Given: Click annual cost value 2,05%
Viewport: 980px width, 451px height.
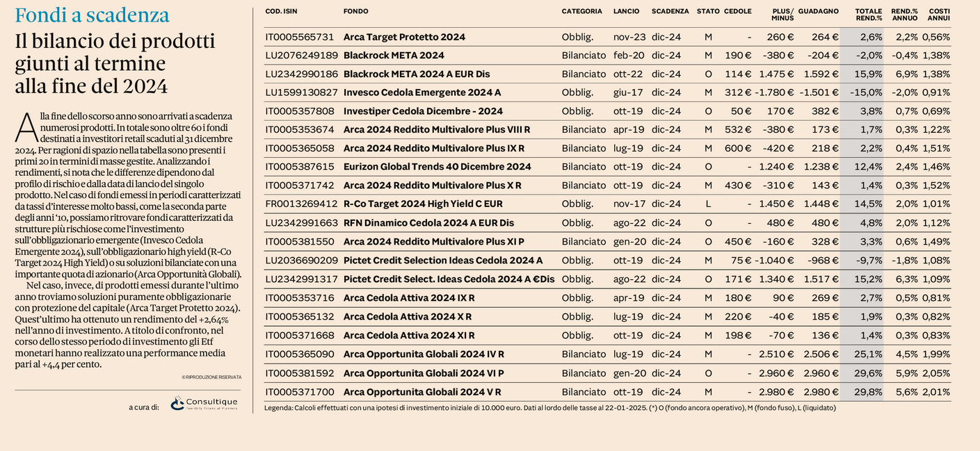Looking at the screenshot, I should (x=936, y=373).
